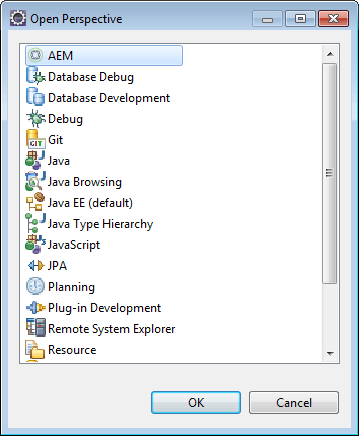The width and height of the screenshot is (360, 437).
Task: Click the Java Type Hierarchy icon
Action: click(35, 223)
